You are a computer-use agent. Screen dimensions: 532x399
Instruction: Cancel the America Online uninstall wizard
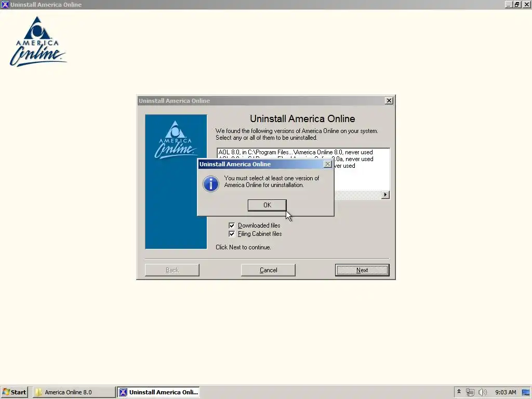(x=268, y=270)
